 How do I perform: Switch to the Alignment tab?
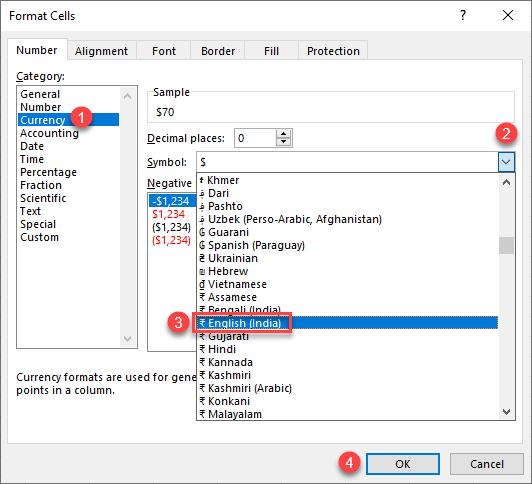click(101, 51)
